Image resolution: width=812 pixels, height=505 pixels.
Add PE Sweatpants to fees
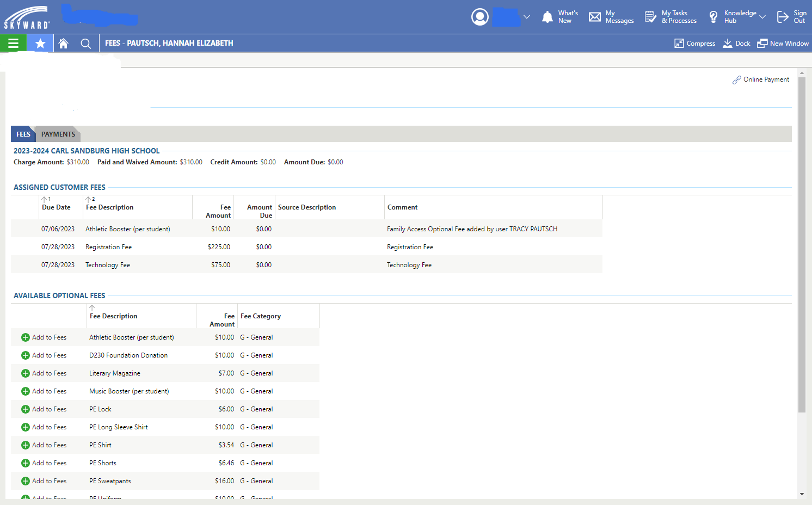pyautogui.click(x=44, y=481)
